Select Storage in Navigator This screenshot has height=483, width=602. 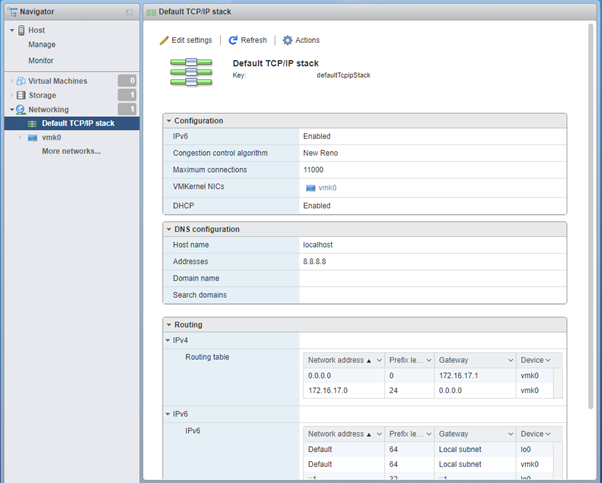coord(42,95)
